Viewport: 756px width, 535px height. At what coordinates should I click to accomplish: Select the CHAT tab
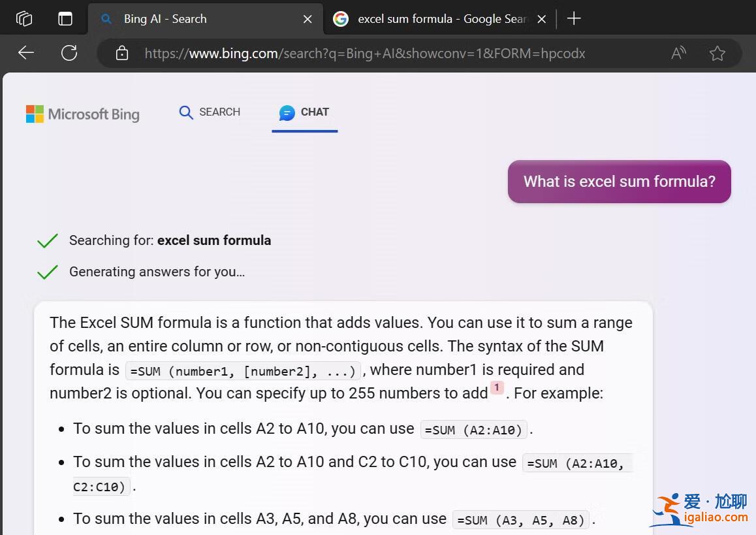click(x=314, y=112)
